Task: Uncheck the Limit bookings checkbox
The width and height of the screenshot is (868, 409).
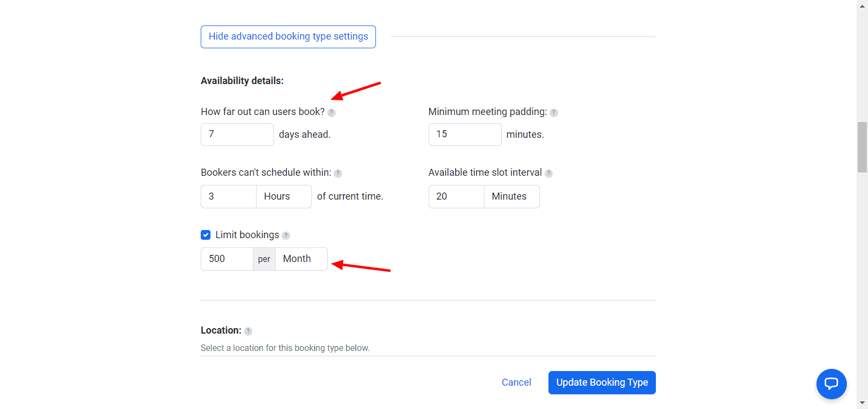Action: (206, 235)
